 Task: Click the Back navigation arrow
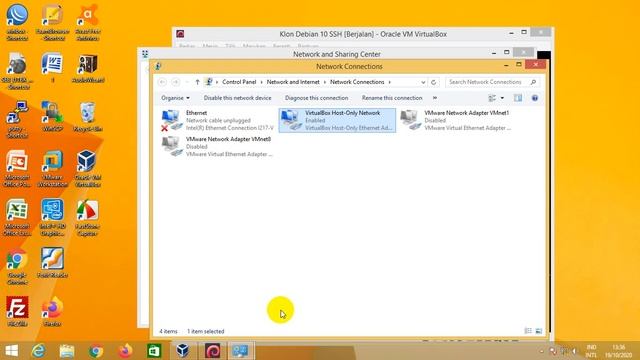click(162, 82)
